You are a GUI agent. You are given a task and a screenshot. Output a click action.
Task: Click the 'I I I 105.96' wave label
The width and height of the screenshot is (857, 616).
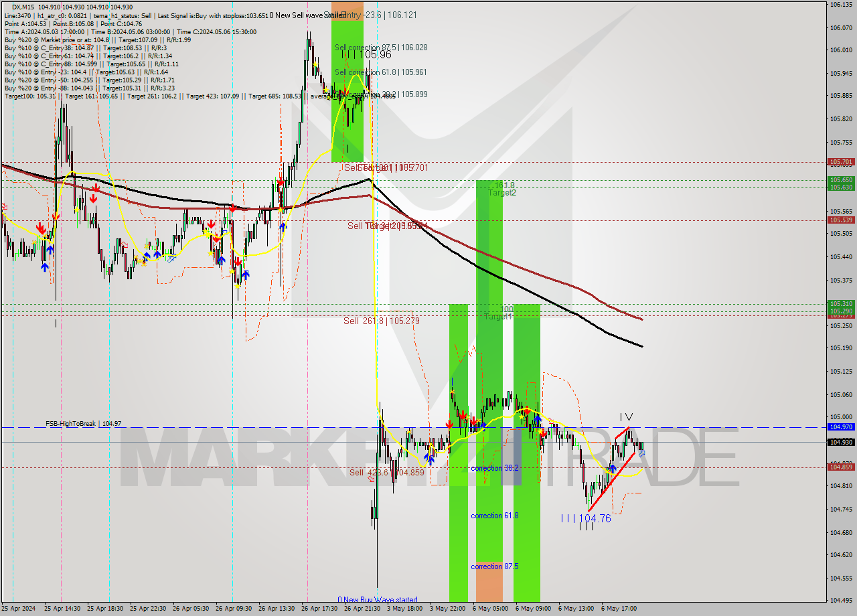pyautogui.click(x=366, y=55)
